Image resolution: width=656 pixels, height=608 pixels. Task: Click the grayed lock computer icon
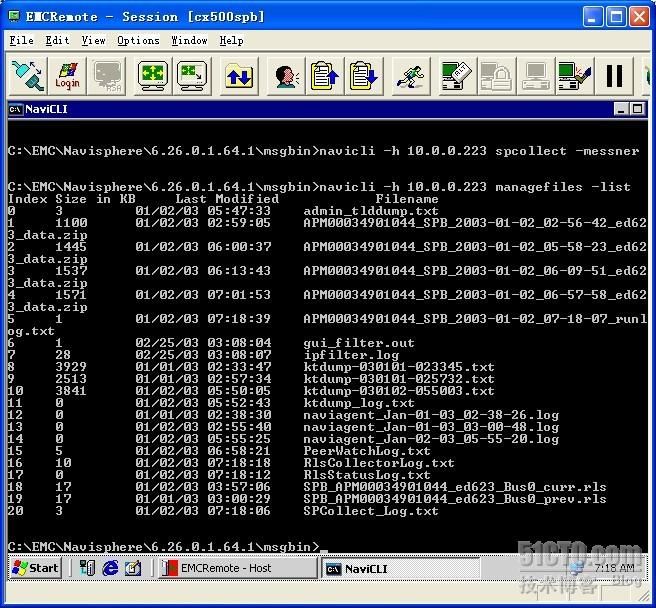point(496,76)
